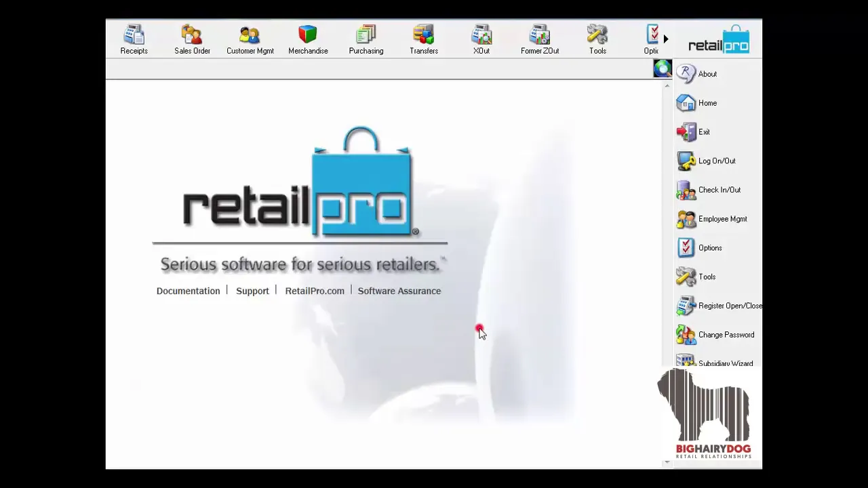Open the Transfers module
Screen dimensions: 868x488
click(424, 39)
